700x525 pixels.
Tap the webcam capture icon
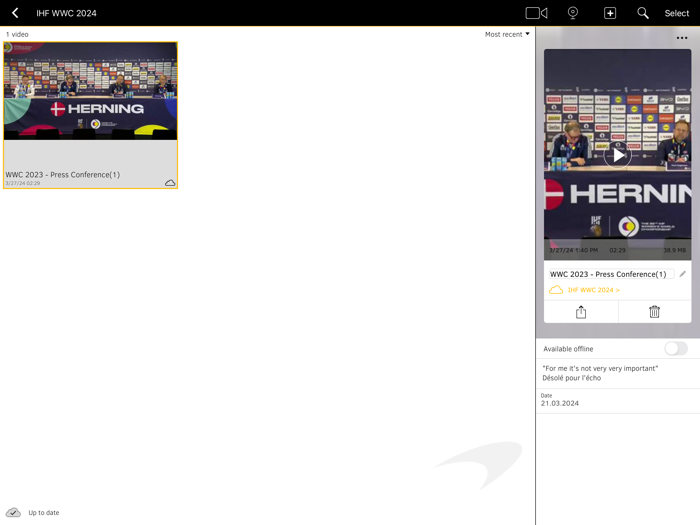573,13
